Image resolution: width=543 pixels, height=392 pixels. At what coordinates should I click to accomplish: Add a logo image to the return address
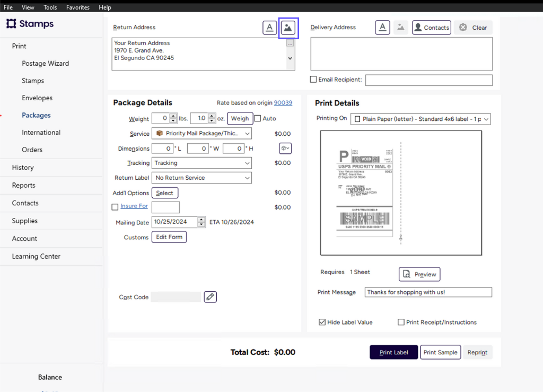[288, 27]
